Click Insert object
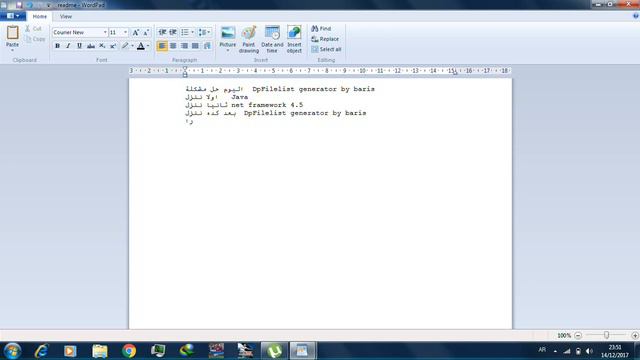This screenshot has height=360, width=640. (294, 39)
